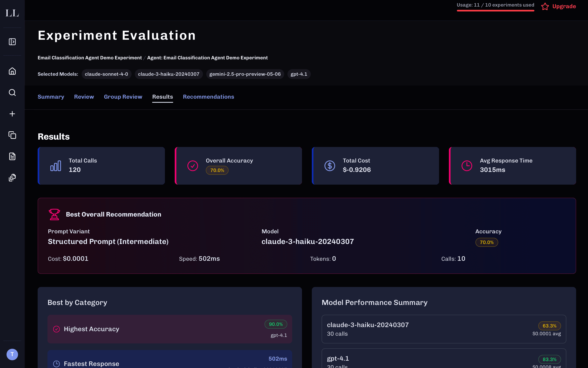Click the claude-sonnet-4-0 model chip

pyautogui.click(x=106, y=74)
